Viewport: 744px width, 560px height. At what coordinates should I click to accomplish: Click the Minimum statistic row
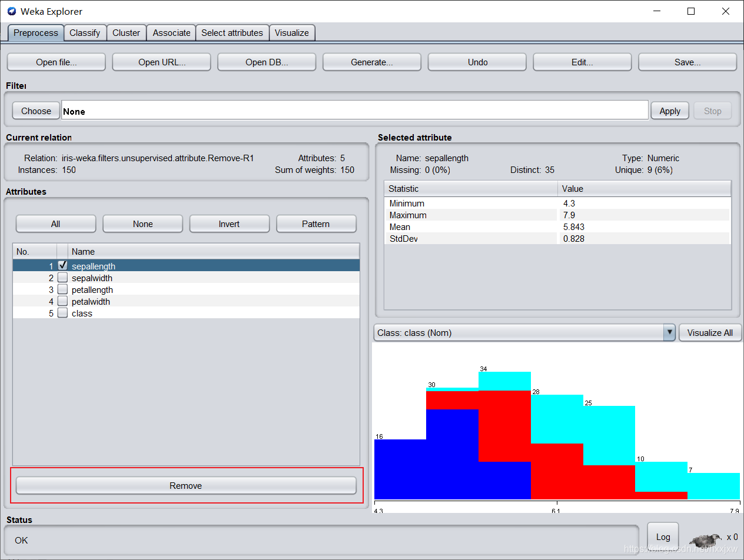click(557, 204)
